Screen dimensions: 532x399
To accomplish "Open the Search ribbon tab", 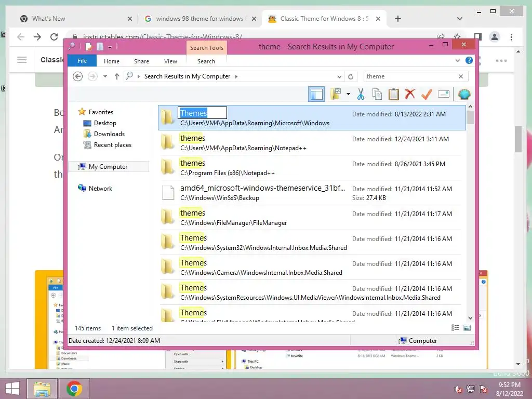I will point(206,61).
